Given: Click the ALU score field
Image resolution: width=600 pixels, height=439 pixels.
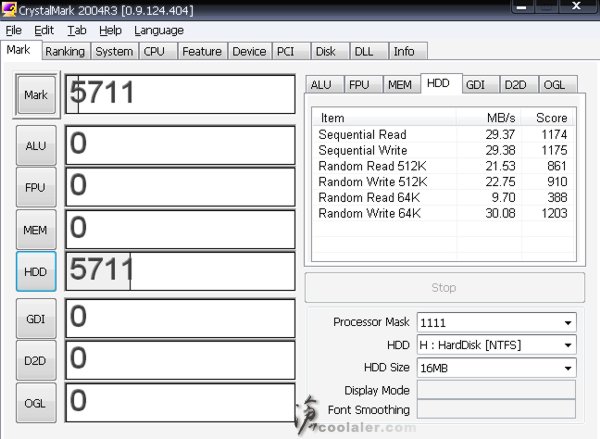Looking at the screenshot, I should point(181,145).
